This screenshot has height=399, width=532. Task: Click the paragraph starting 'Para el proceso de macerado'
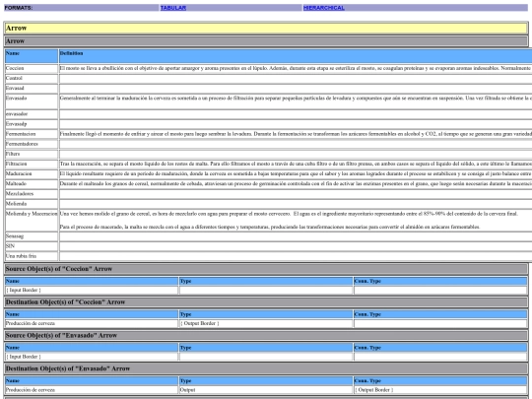270,227
